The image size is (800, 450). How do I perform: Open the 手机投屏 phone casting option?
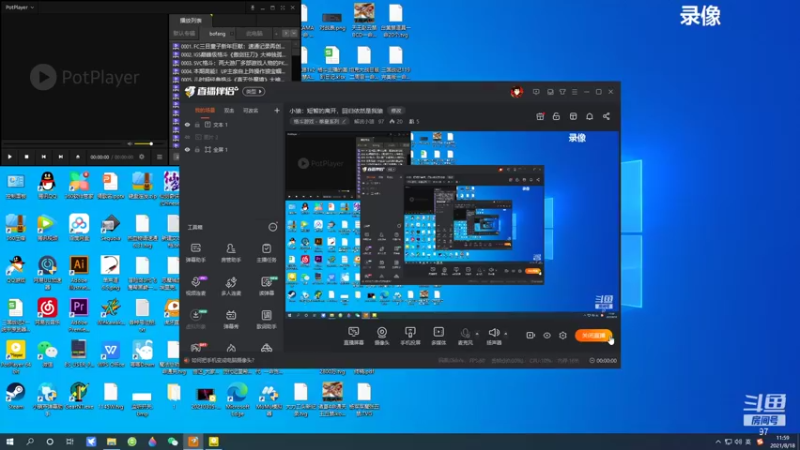click(410, 332)
